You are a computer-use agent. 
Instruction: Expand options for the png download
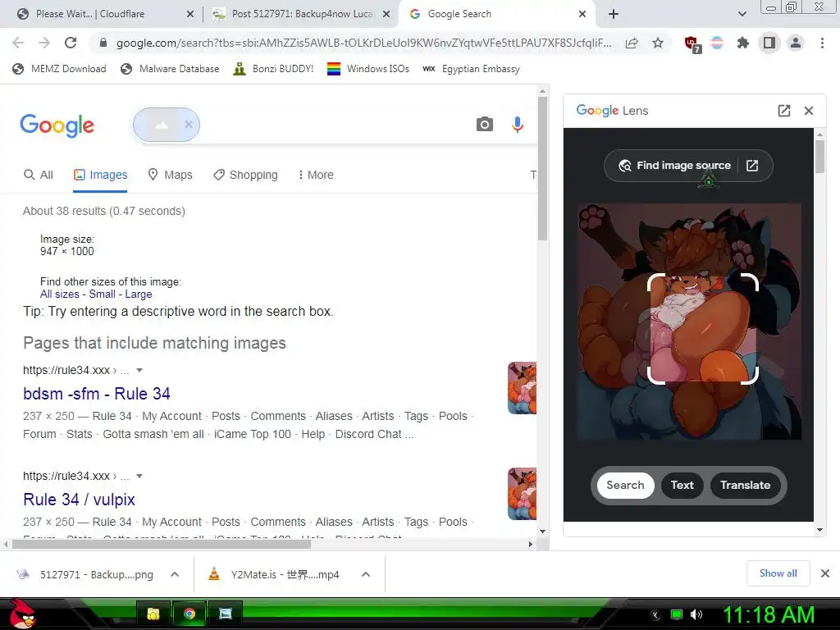174,574
